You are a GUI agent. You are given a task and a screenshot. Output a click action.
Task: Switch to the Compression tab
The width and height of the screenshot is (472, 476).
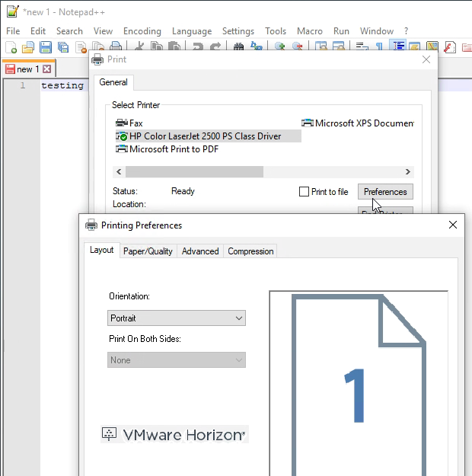(x=250, y=251)
